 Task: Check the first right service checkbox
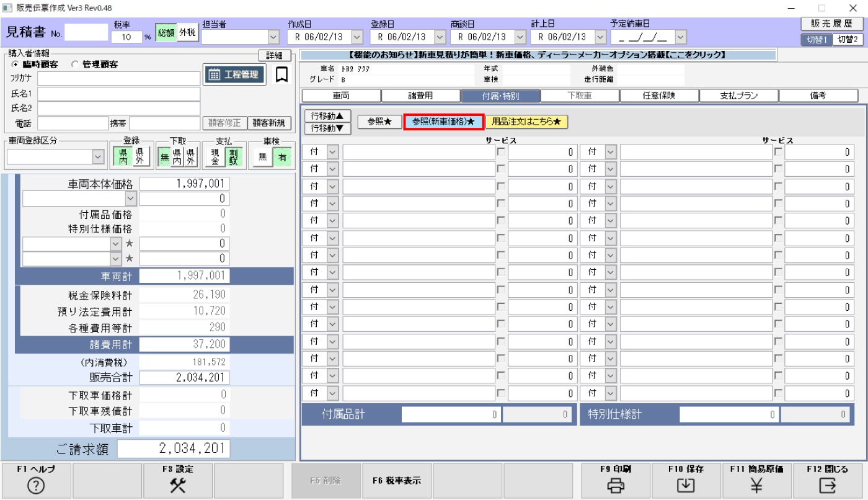point(778,151)
